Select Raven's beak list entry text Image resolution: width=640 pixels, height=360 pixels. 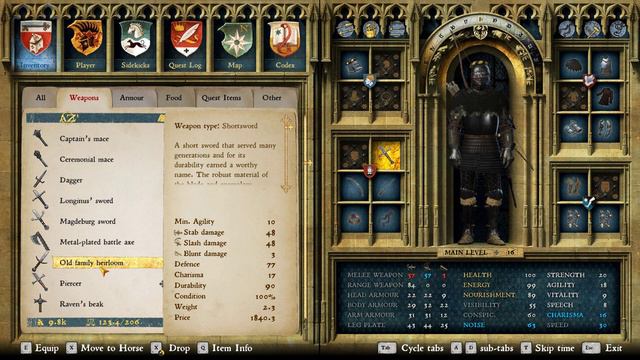pyautogui.click(x=81, y=304)
